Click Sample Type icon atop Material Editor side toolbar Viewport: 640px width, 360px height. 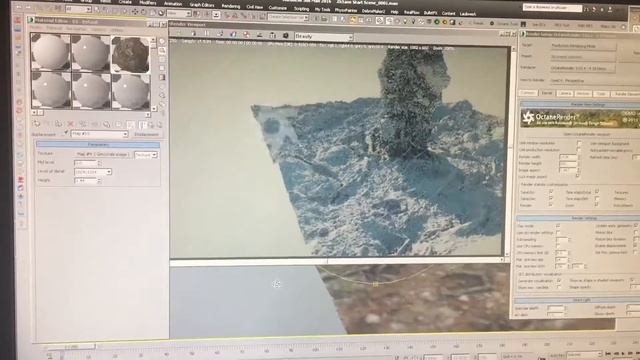click(x=162, y=41)
